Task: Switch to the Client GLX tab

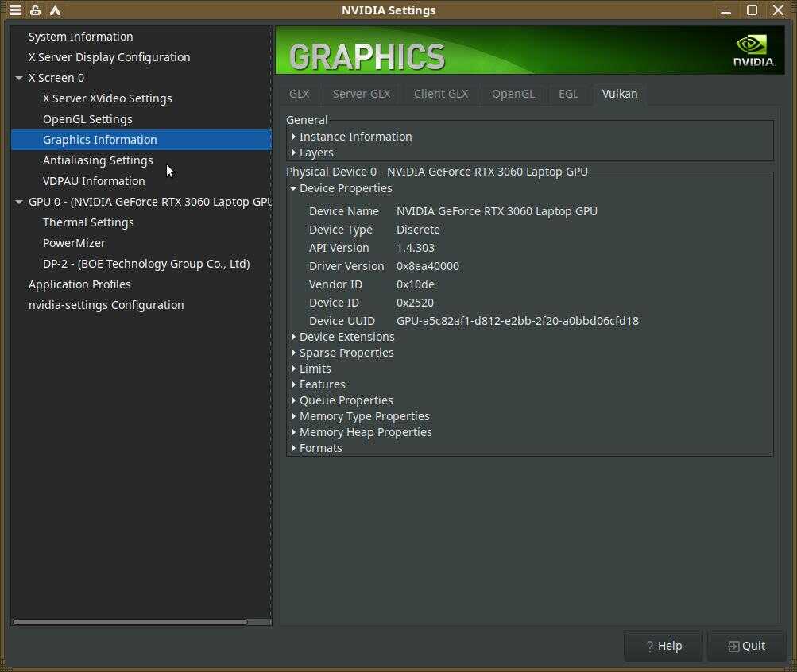Action: [x=441, y=94]
